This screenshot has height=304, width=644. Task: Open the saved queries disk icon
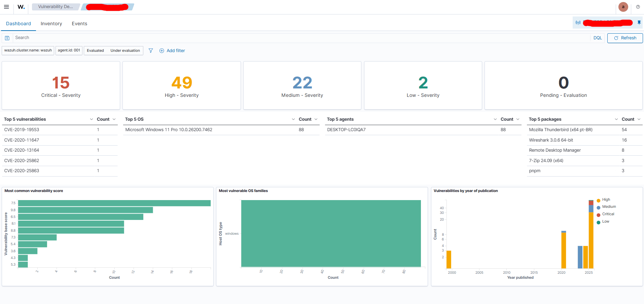(7, 38)
